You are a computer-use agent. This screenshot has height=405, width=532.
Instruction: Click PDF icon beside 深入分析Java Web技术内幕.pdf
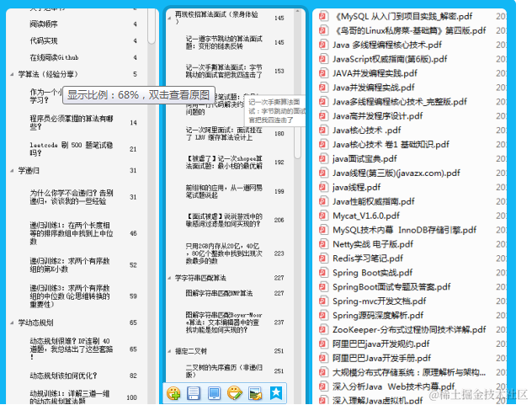323,387
